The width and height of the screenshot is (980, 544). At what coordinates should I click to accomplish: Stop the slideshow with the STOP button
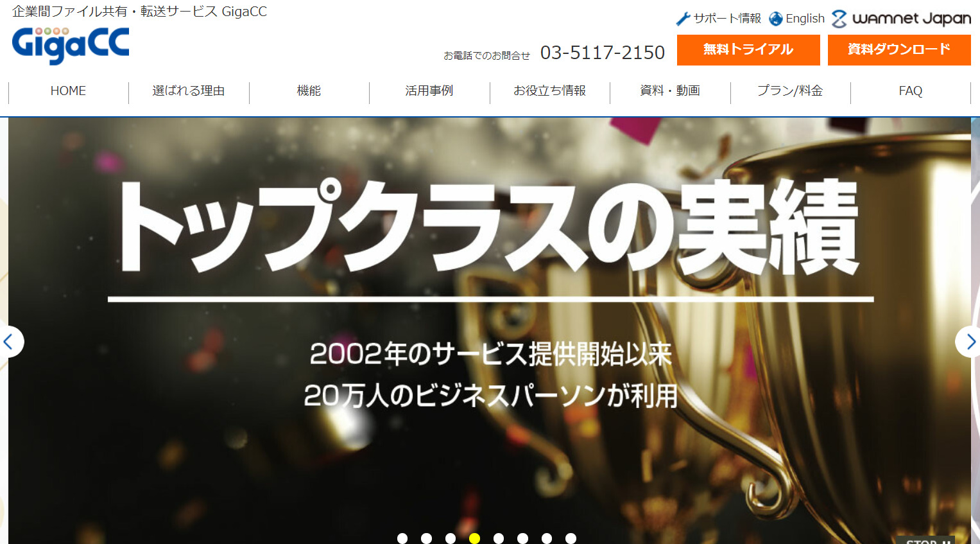(x=925, y=540)
